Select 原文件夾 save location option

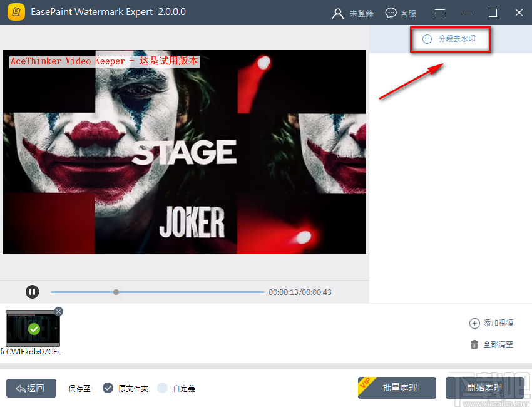[126, 388]
